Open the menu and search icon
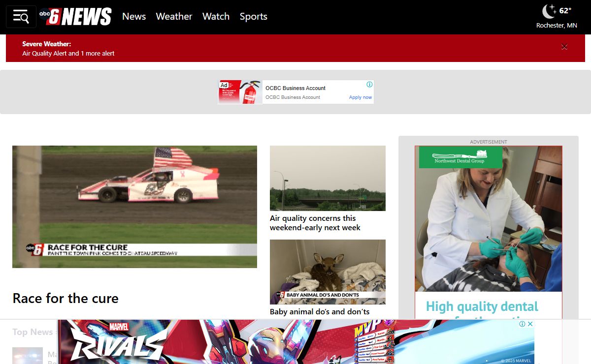Screen dimensions: 591x364 pyautogui.click(x=21, y=17)
